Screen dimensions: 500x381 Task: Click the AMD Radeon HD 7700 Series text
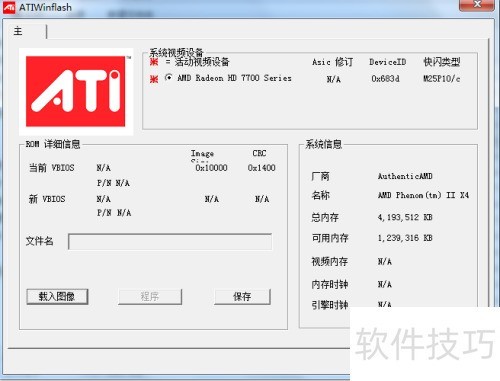pyautogui.click(x=234, y=78)
